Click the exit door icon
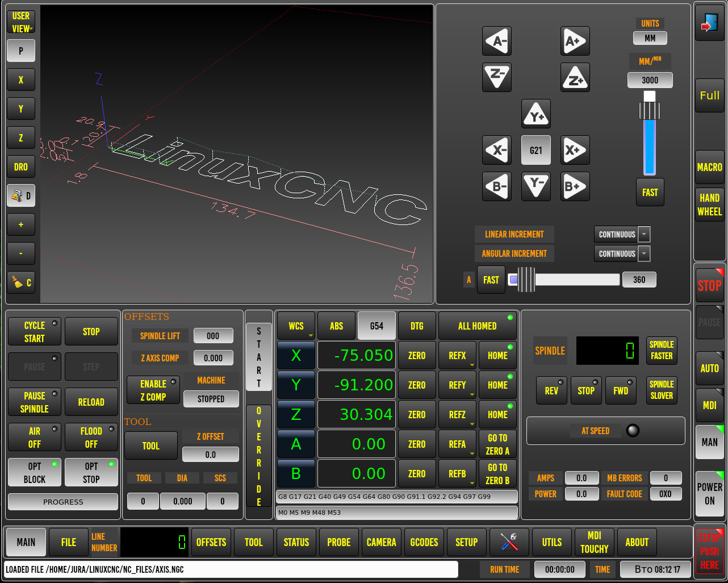This screenshot has width=728, height=583. point(710,23)
